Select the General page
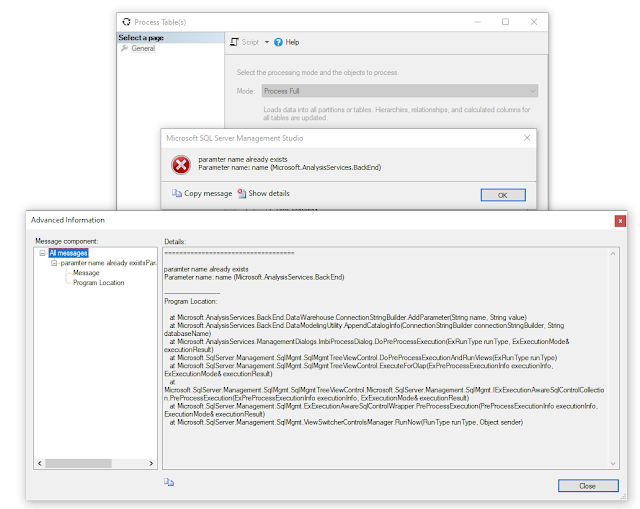 coord(143,48)
